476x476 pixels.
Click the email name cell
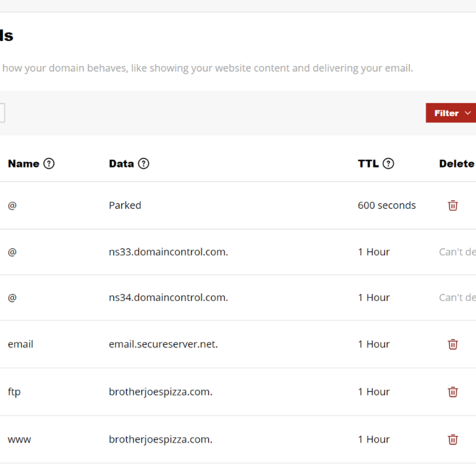(x=20, y=344)
